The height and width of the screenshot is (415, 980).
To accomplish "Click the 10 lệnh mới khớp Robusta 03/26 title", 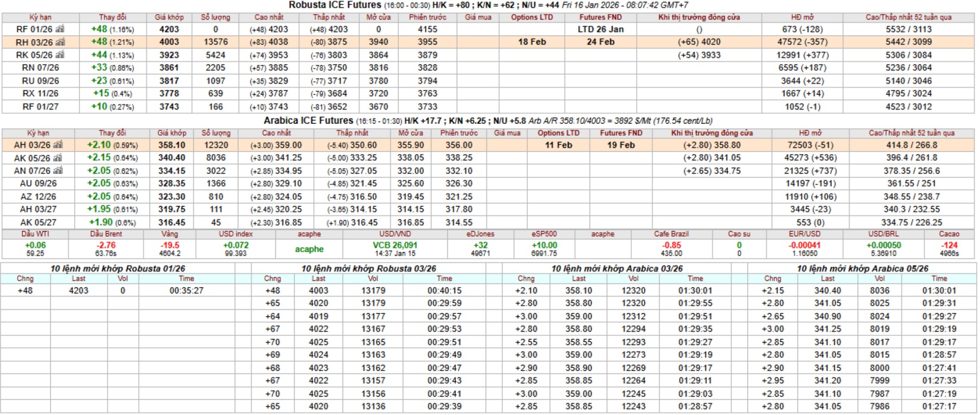I will coord(368,269).
